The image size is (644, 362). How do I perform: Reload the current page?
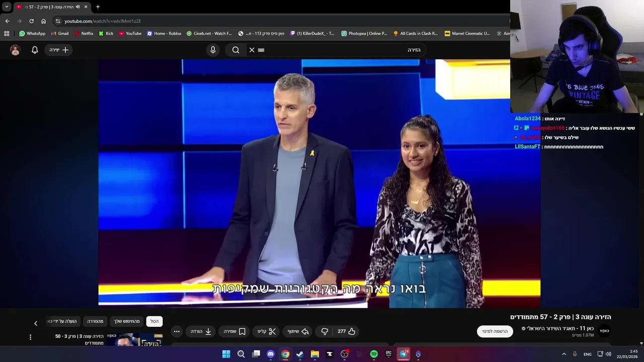[31, 21]
